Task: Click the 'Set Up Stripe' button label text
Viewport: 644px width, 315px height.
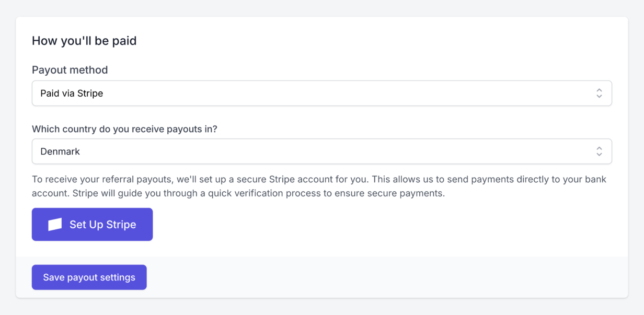Action: pyautogui.click(x=103, y=225)
